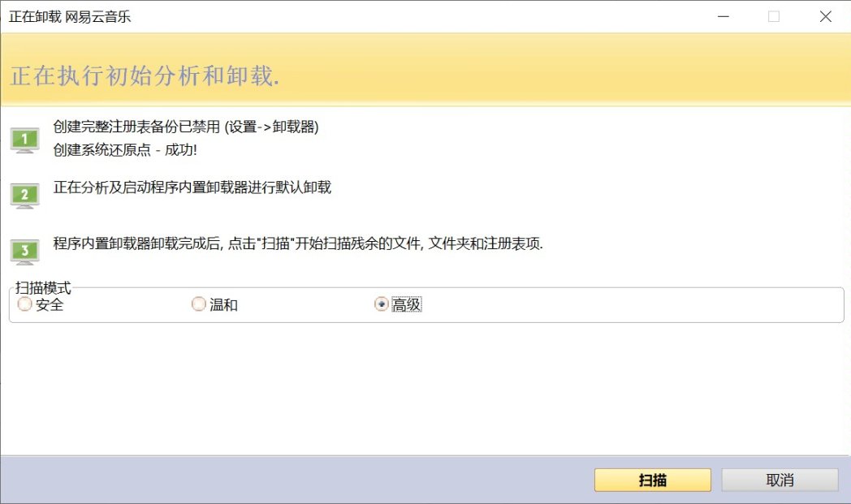Click the 扫描模式 group label

point(43,288)
